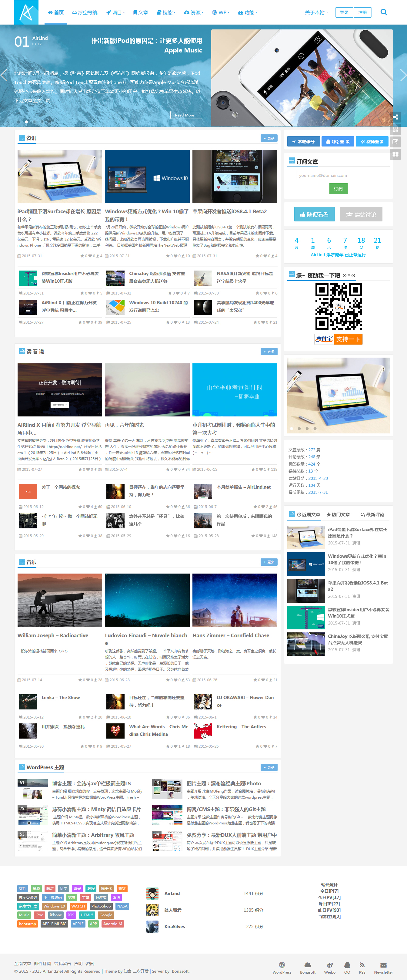
Task: Click QQ 登录 button
Action: point(338,142)
